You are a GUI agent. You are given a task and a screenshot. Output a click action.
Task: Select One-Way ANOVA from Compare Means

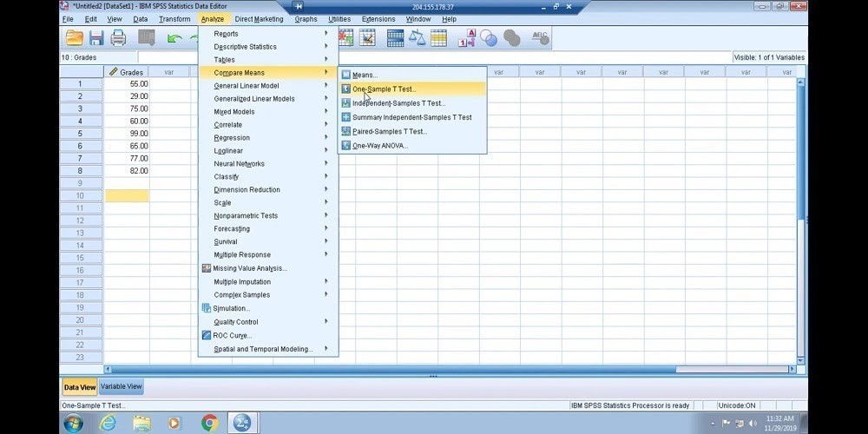pos(379,146)
